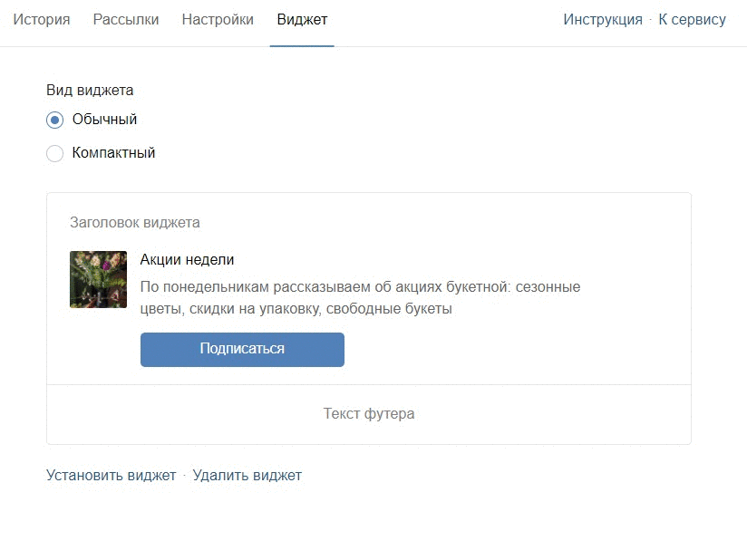The image size is (747, 560).
Task: Click Установить виджет link
Action: click(111, 475)
